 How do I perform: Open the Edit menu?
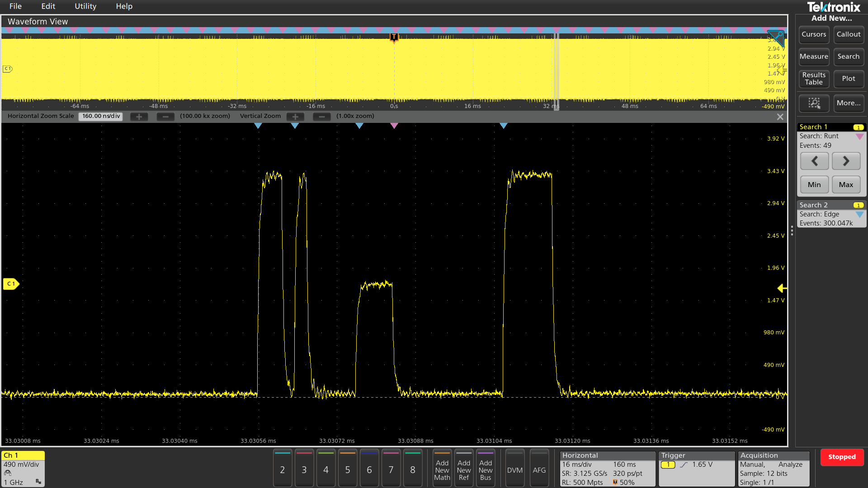48,6
